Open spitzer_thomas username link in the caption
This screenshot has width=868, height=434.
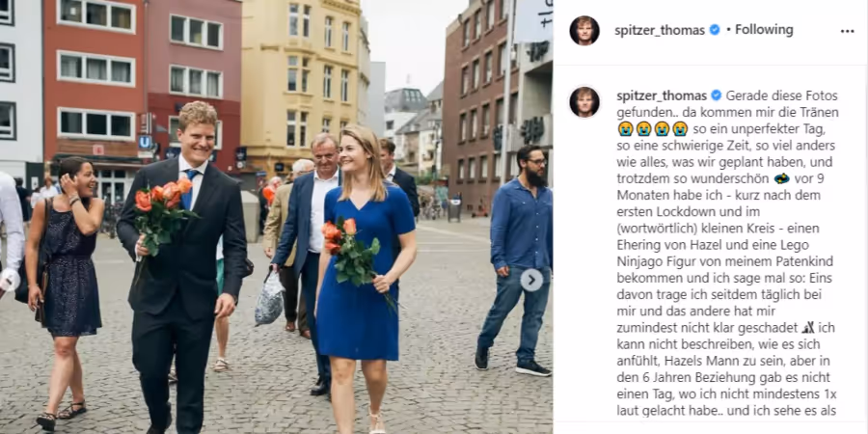[662, 95]
